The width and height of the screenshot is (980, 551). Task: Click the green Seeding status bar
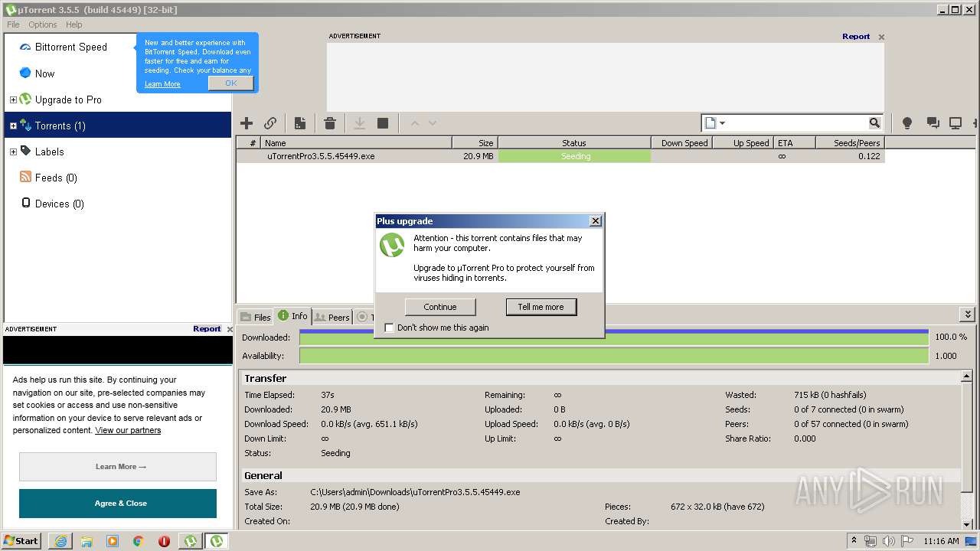pos(574,156)
